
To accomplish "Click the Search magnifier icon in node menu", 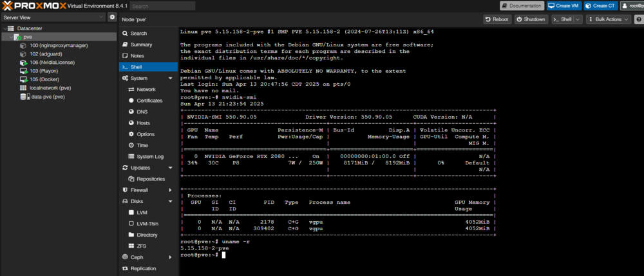I will [126, 34].
